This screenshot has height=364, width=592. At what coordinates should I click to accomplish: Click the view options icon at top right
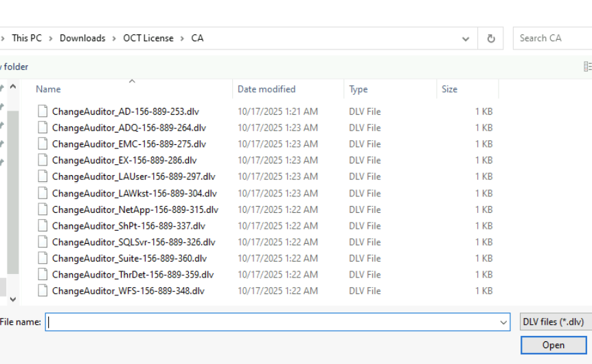(587, 67)
